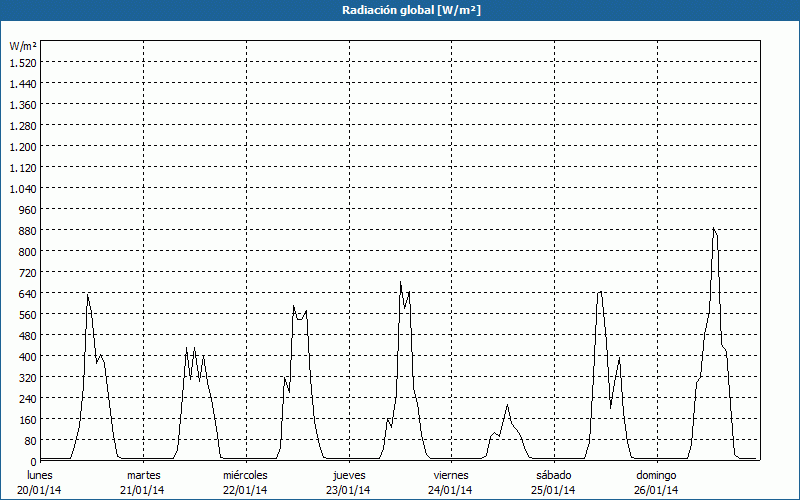The width and height of the screenshot is (800, 500).
Task: Select the 400 y-axis value label
Action: point(27,357)
